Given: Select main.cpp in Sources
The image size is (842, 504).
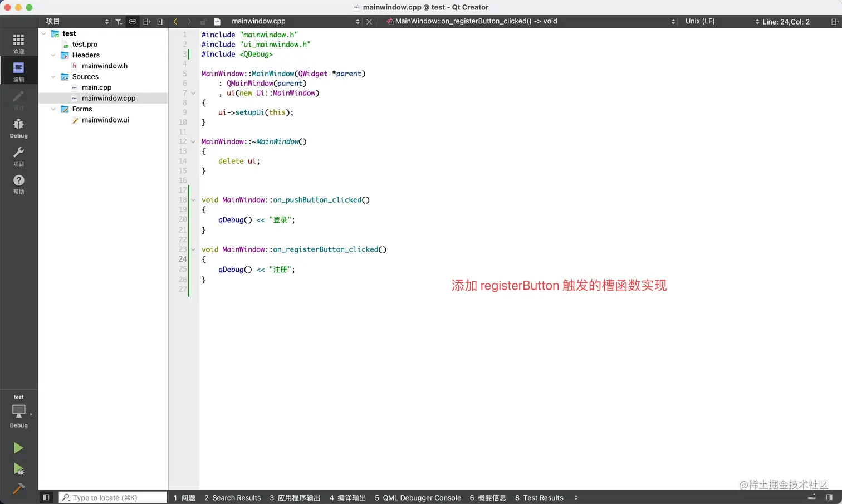Looking at the screenshot, I should 96,87.
